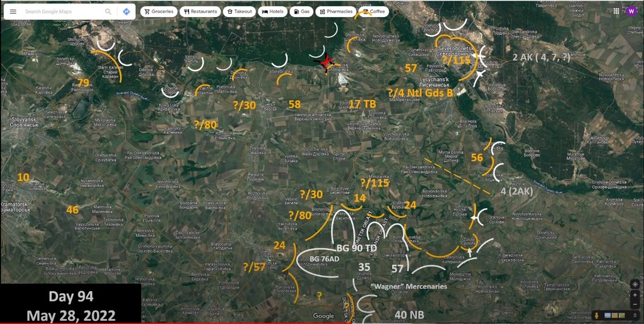Select the Coffee category chip
644x324 pixels.
(x=374, y=11)
